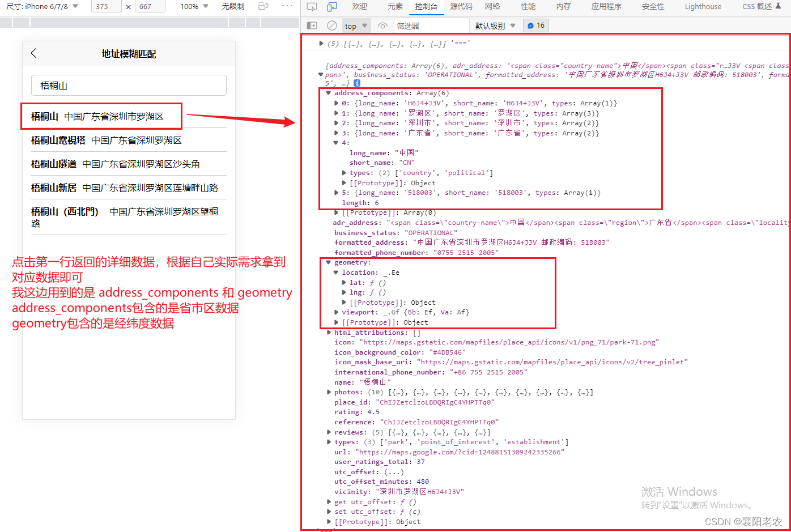The image size is (791, 532).
Task: Switch to the 网络 panel tab
Action: coord(493,6)
